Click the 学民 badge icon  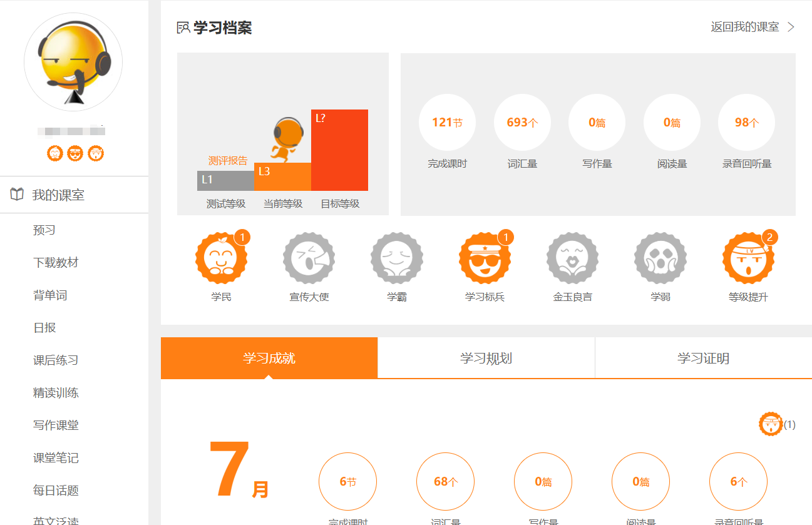click(222, 258)
